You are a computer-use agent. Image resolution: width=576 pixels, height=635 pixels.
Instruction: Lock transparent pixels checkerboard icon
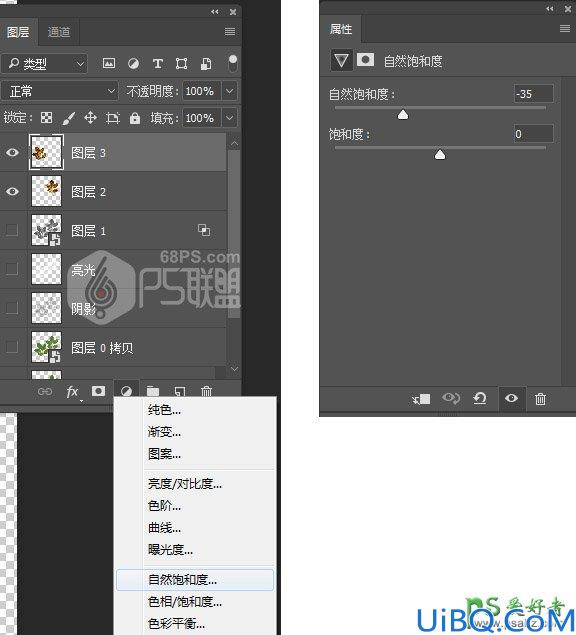point(47,118)
